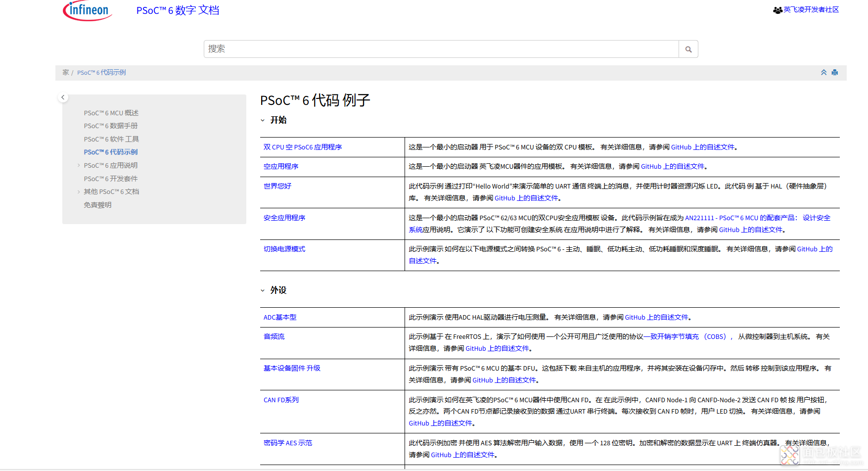Image resolution: width=868 pixels, height=471 pixels.
Task: Open 音频流 example link
Action: pyautogui.click(x=274, y=336)
